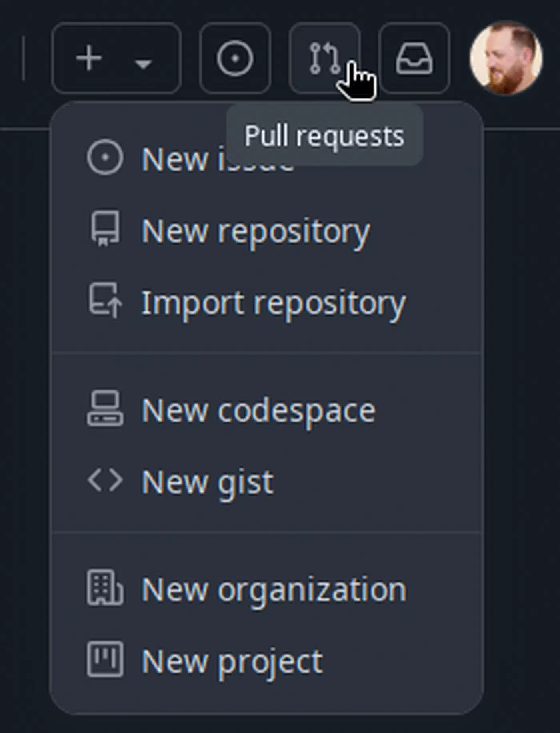The image size is (560, 733).
Task: Click the repo book icon in the menu
Action: click(x=105, y=229)
